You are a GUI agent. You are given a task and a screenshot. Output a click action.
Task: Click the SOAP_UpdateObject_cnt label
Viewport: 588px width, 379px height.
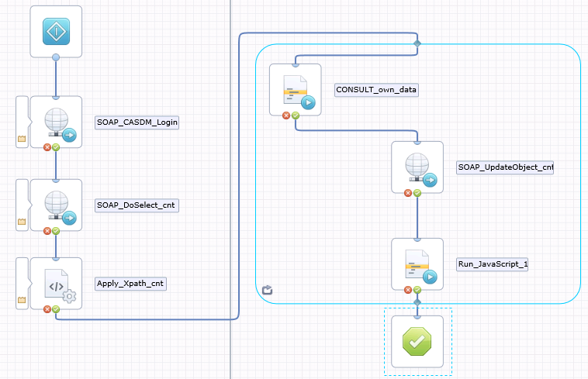[x=505, y=167]
